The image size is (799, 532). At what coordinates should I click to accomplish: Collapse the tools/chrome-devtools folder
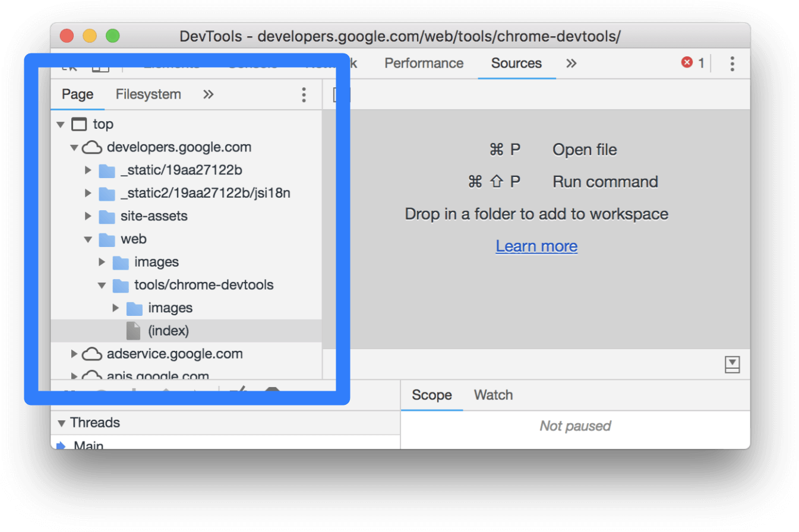coord(102,286)
